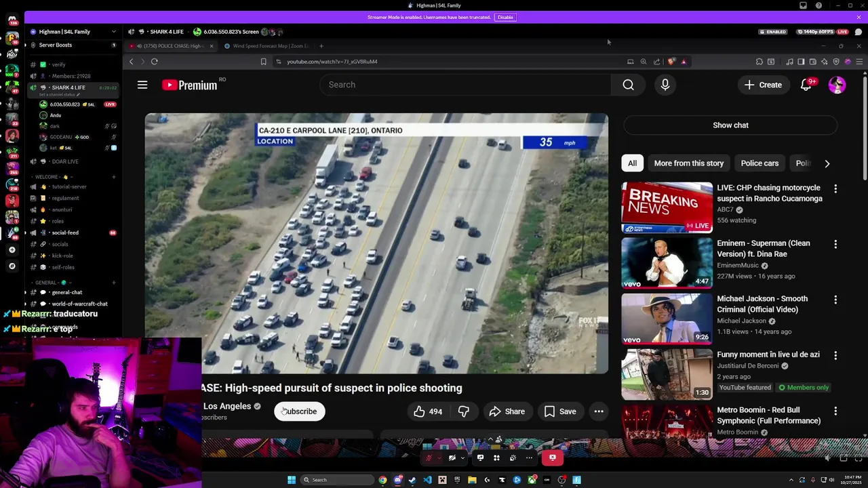Bookmark this page in address bar
Screen dimensions: 868x488
click(263, 62)
